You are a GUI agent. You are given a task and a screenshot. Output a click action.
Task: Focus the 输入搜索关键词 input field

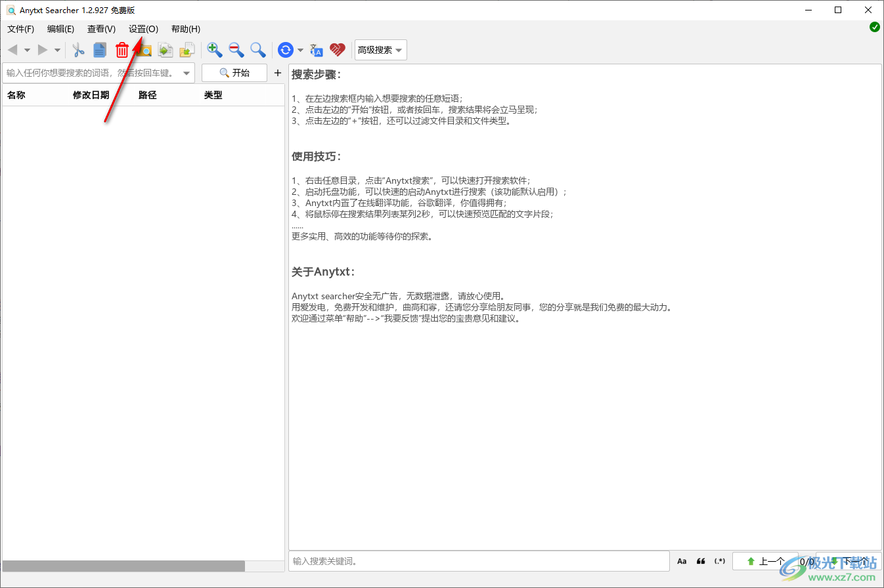click(479, 561)
